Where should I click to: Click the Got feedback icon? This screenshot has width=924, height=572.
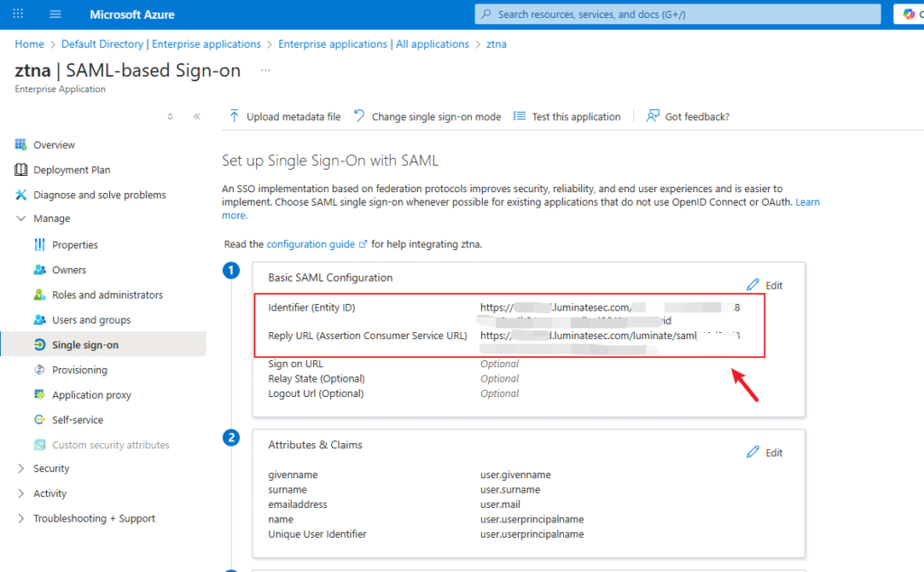click(652, 116)
